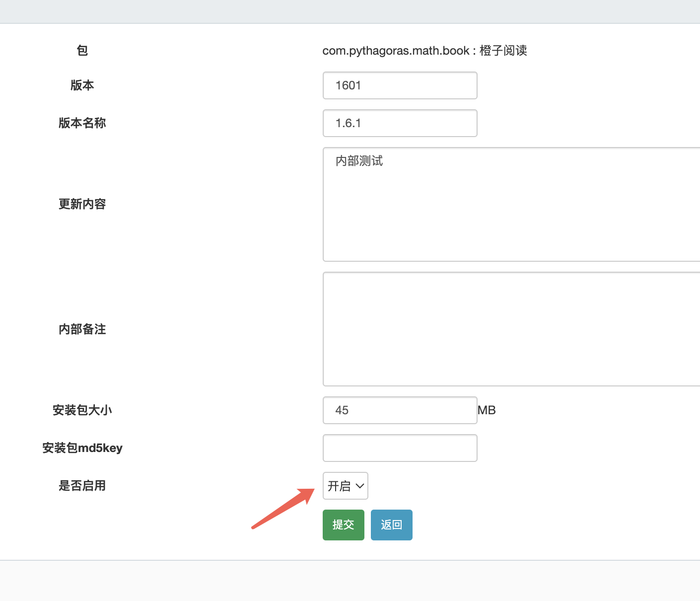Click the 内部备注 field label
This screenshot has height=601, width=700.
point(82,329)
